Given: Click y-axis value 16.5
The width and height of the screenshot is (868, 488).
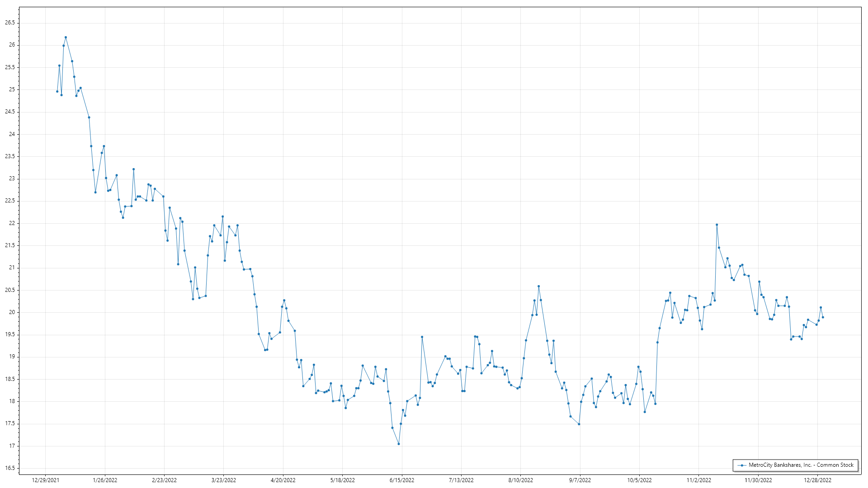Looking at the screenshot, I should (x=10, y=468).
